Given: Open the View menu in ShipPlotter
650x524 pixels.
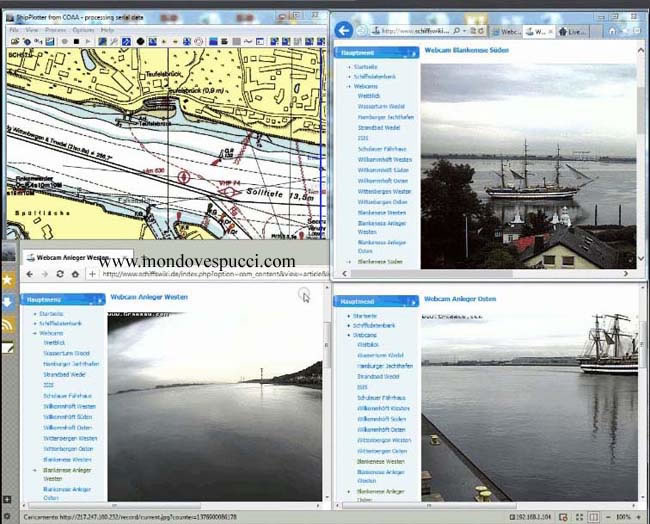Looking at the screenshot, I should tap(32, 30).
